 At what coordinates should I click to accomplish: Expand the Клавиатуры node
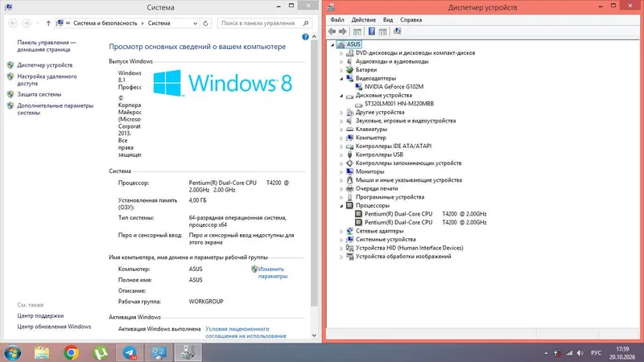[x=341, y=130]
